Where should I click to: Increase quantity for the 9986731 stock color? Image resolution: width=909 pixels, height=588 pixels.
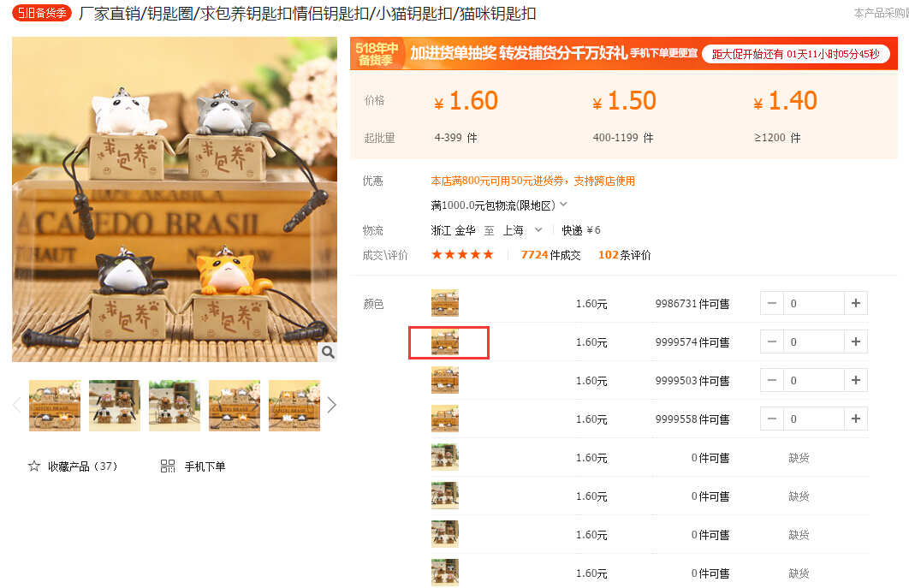(856, 303)
